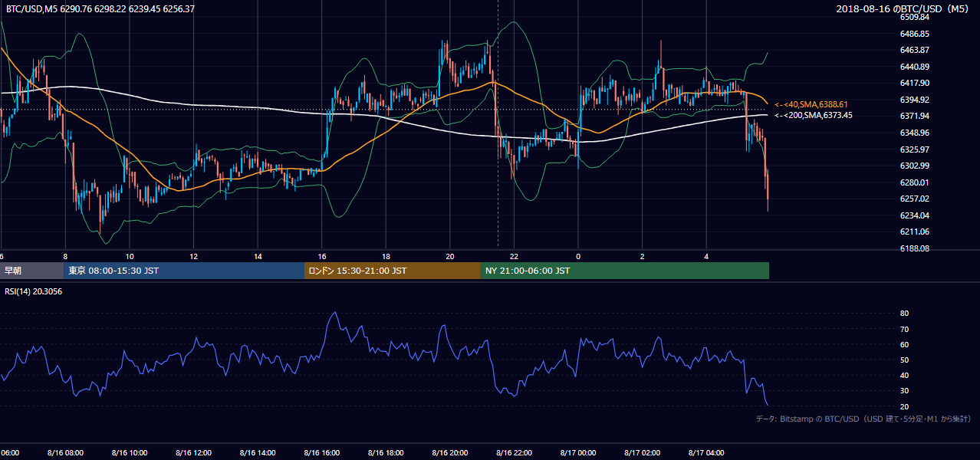Screen dimensions: 980x460
Task: Click the RSI 70 level label
Action: [904, 329]
